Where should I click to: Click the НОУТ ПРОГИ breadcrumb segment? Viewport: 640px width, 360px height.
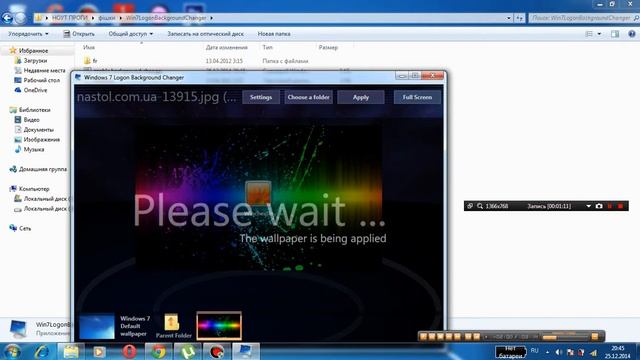(70, 18)
